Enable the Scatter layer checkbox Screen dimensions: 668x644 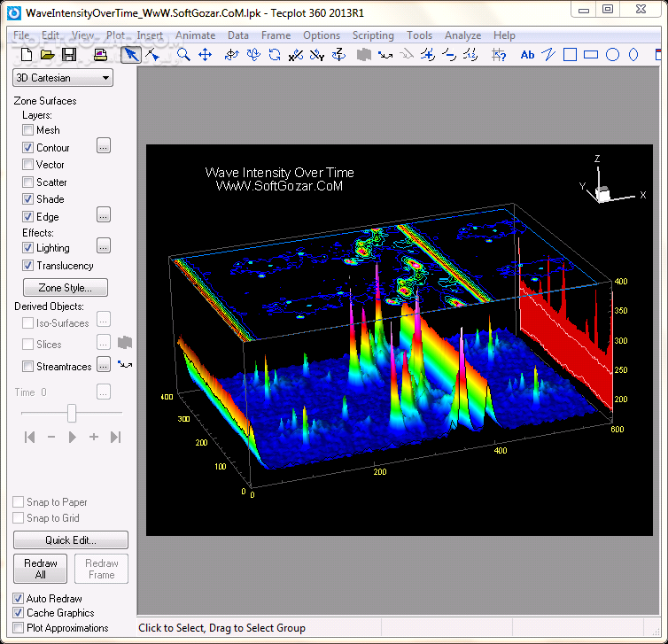[x=27, y=182]
